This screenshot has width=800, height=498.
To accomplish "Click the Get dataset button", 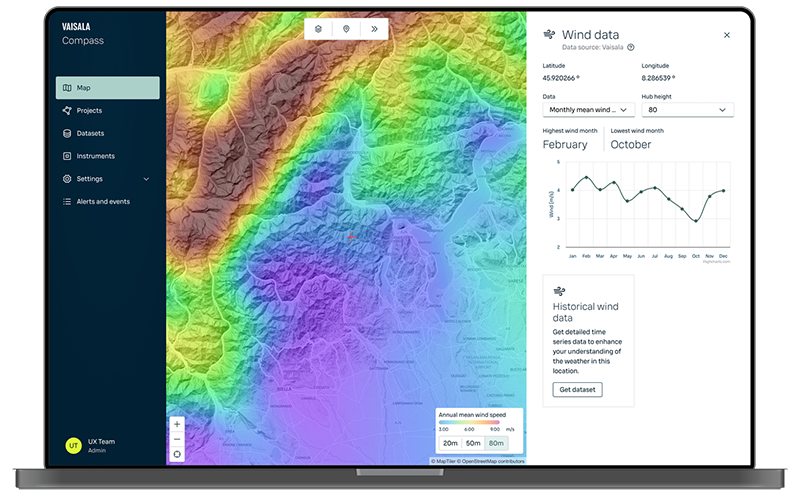I will point(578,390).
